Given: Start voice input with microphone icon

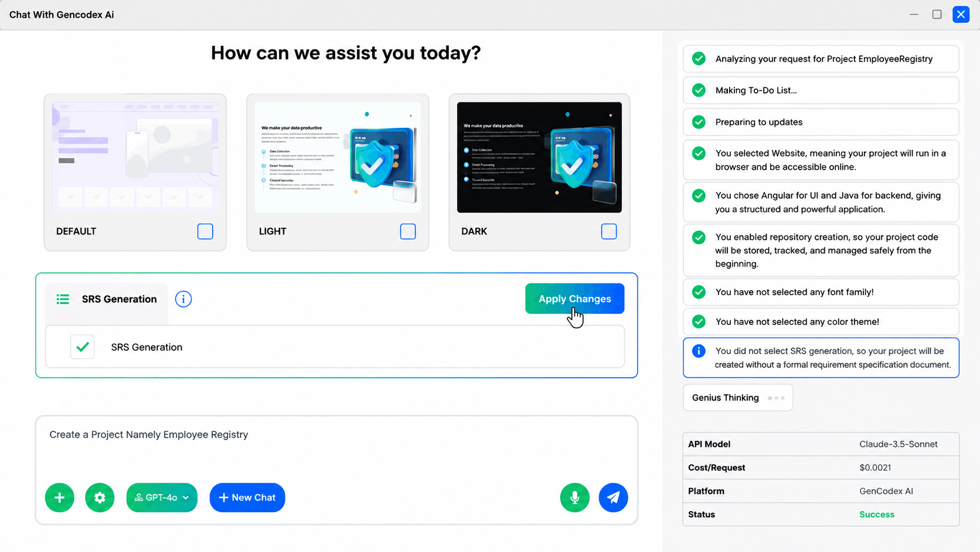Looking at the screenshot, I should coord(575,497).
